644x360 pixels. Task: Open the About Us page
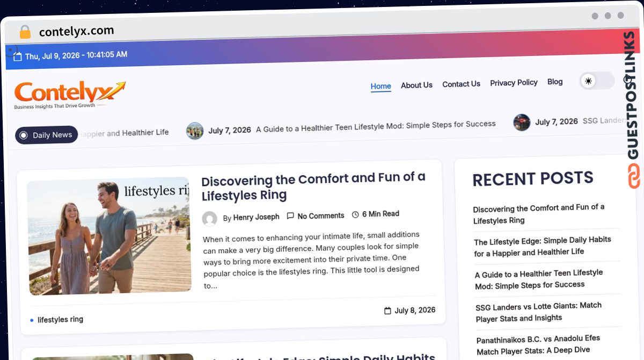416,85
